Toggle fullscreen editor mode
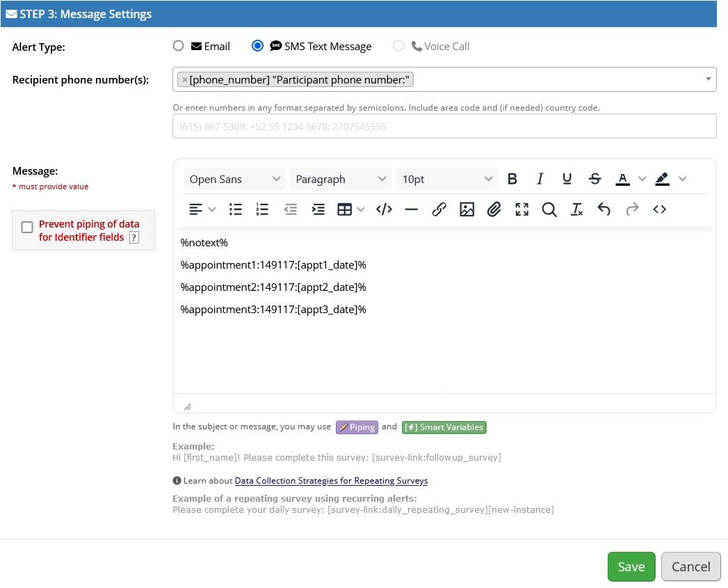Screen dimensions: 728x588 coord(522,209)
